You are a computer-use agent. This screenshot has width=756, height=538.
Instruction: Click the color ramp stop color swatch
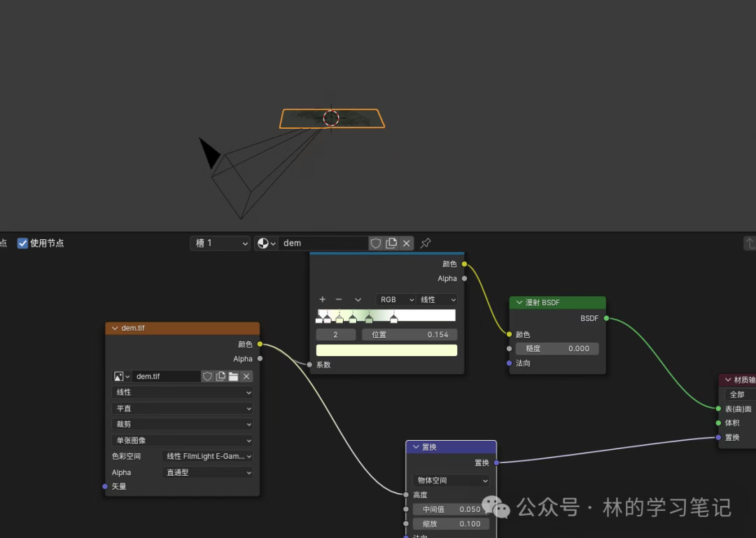pyautogui.click(x=386, y=351)
